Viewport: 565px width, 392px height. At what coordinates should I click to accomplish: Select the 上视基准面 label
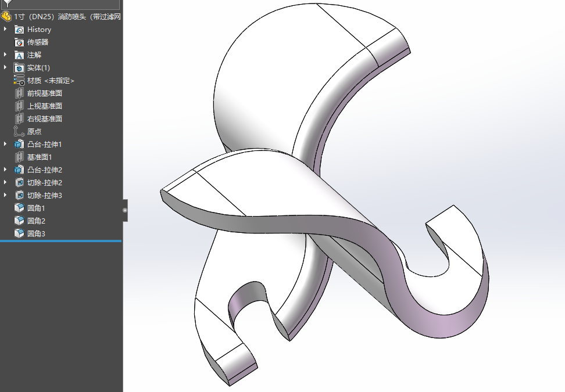pos(45,106)
